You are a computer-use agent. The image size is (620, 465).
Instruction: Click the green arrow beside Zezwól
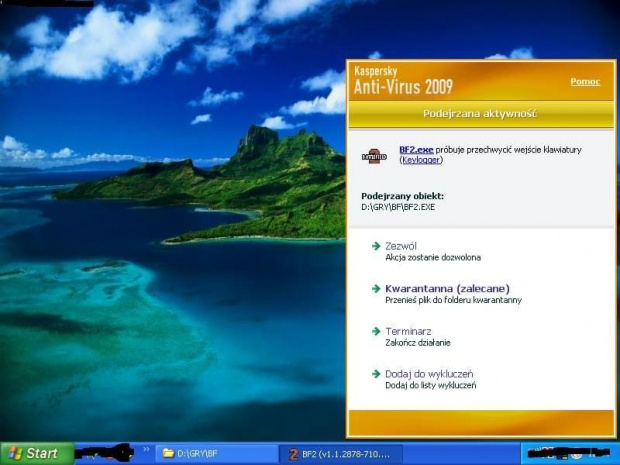click(x=376, y=246)
